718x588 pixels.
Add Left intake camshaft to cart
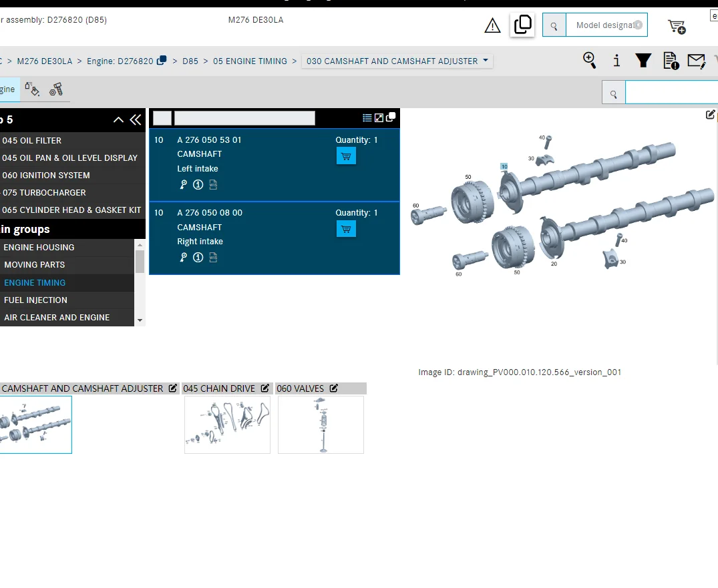(346, 156)
